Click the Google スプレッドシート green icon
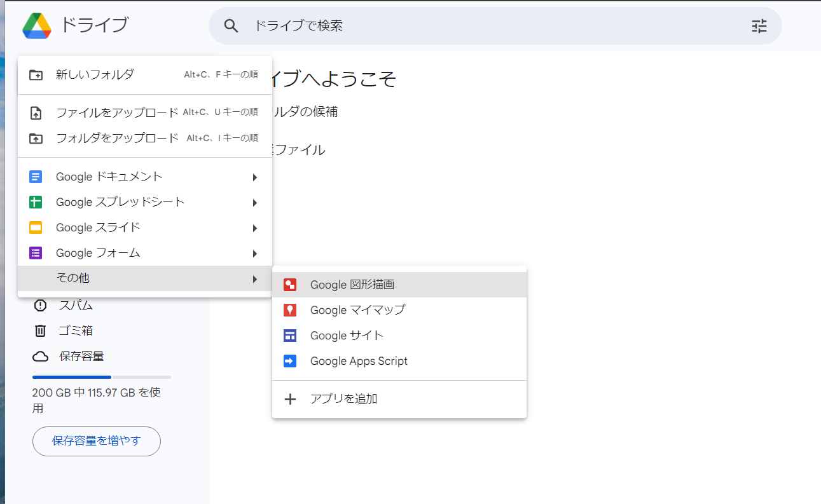This screenshot has height=504, width=821. pyautogui.click(x=36, y=202)
